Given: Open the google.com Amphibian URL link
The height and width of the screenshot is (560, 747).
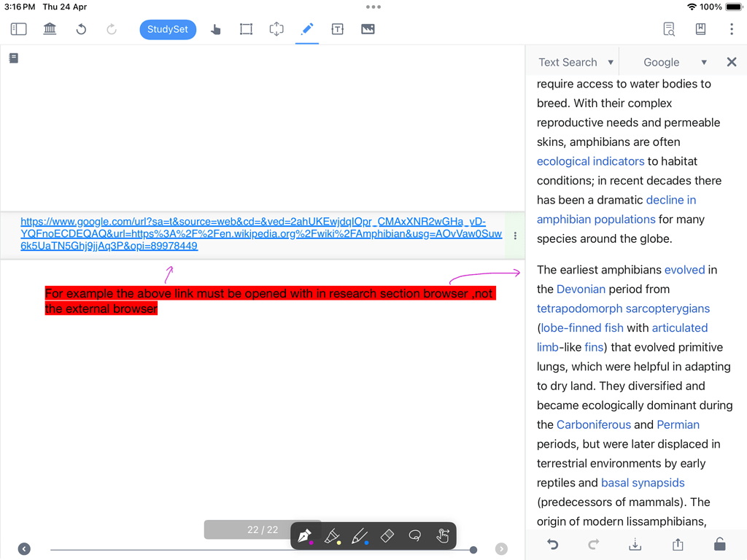Looking at the screenshot, I should (x=260, y=234).
